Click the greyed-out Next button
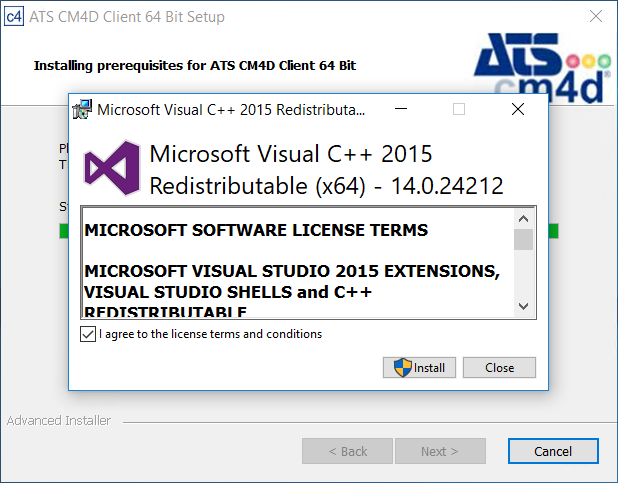This screenshot has width=618, height=483. click(440, 451)
